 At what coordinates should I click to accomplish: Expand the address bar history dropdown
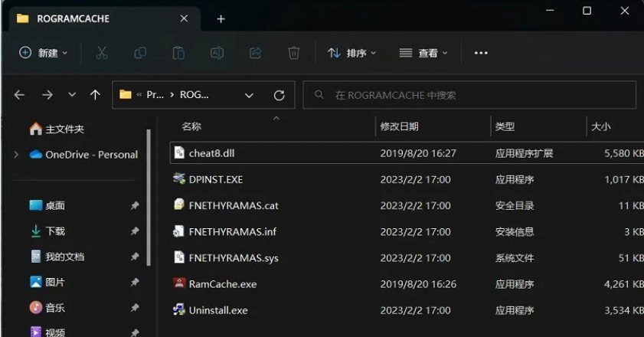tap(249, 95)
